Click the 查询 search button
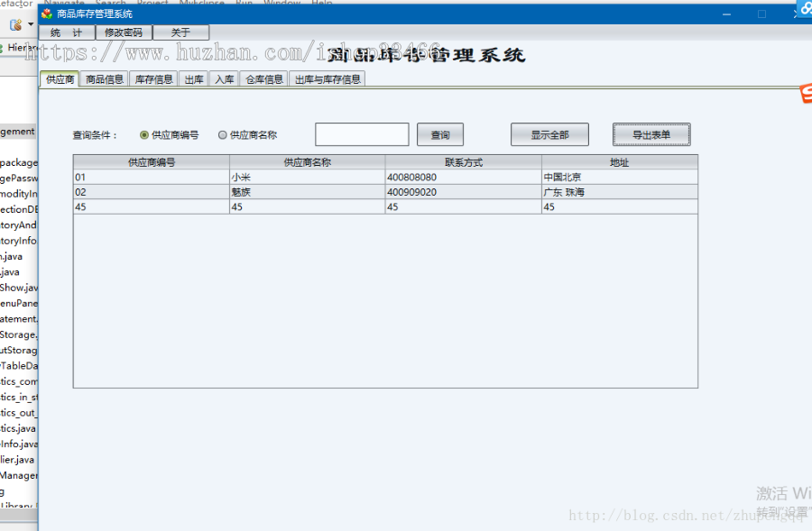The image size is (812, 531). 439,133
